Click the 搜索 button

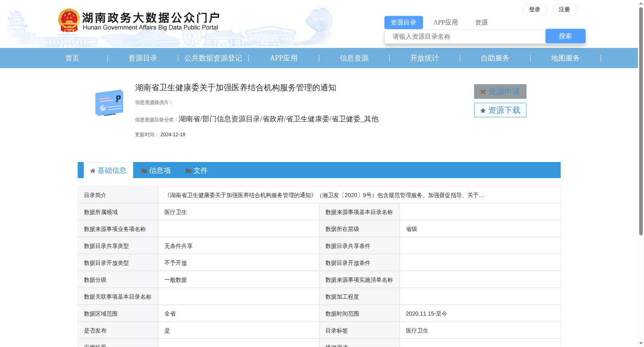coord(565,36)
